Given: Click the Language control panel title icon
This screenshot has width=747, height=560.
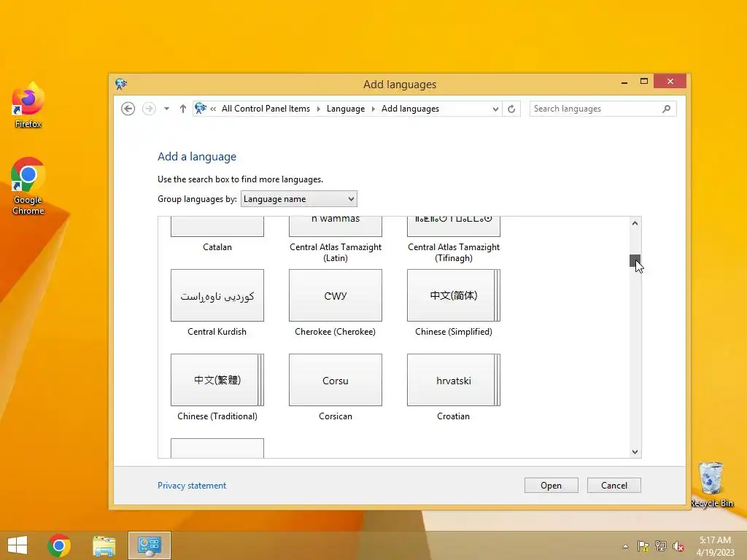Looking at the screenshot, I should [x=121, y=85].
